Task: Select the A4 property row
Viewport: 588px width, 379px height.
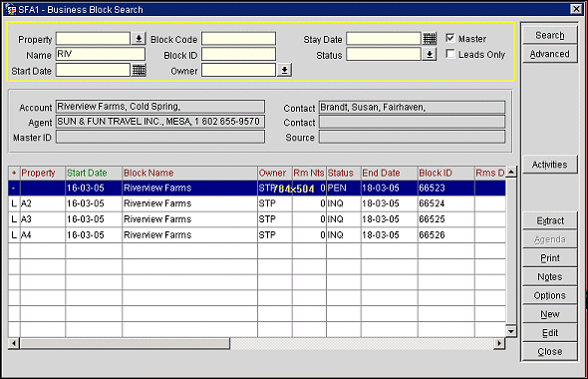Action: [x=257, y=235]
